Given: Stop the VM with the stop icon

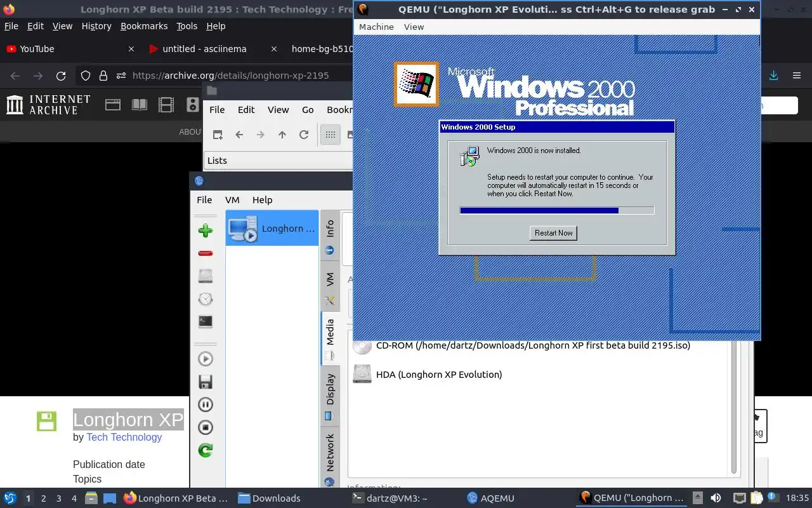Looking at the screenshot, I should click(x=205, y=427).
